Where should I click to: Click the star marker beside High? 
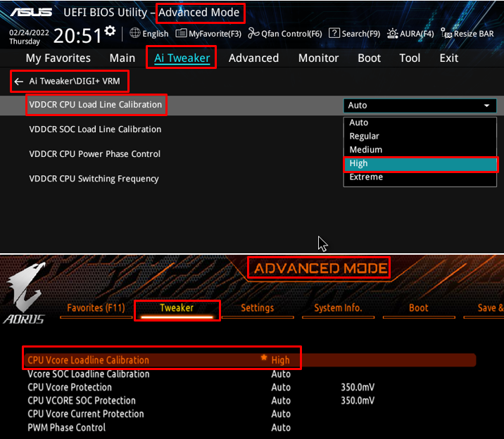tap(264, 357)
